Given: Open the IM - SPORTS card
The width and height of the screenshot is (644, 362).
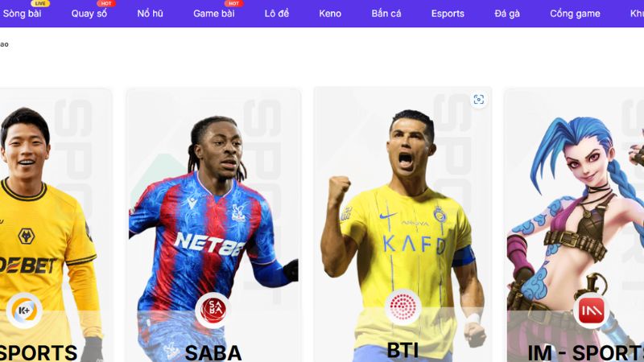Looking at the screenshot, I should pyautogui.click(x=574, y=225).
